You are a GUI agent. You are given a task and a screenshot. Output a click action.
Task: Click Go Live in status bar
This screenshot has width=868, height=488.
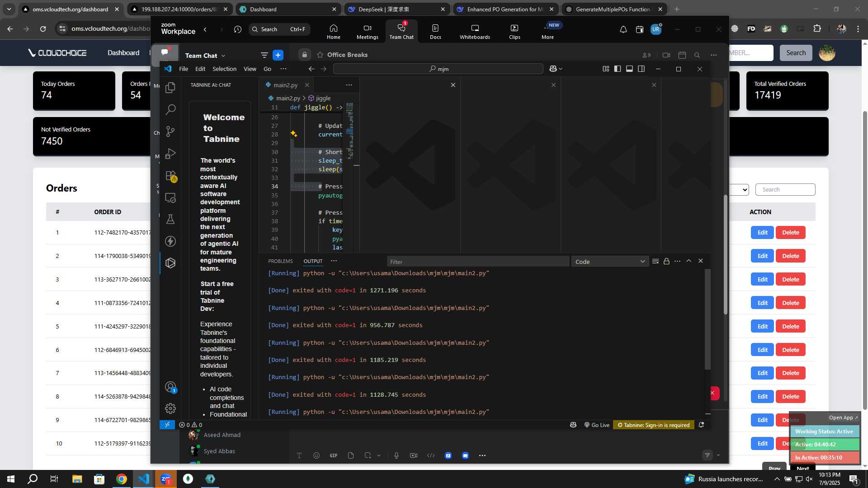597,425
